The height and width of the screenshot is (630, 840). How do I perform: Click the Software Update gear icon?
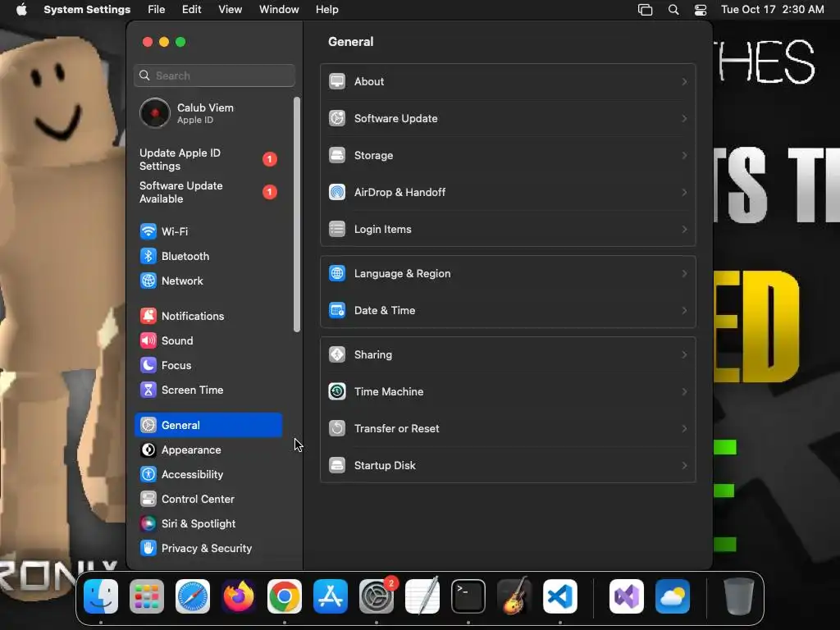coord(337,118)
